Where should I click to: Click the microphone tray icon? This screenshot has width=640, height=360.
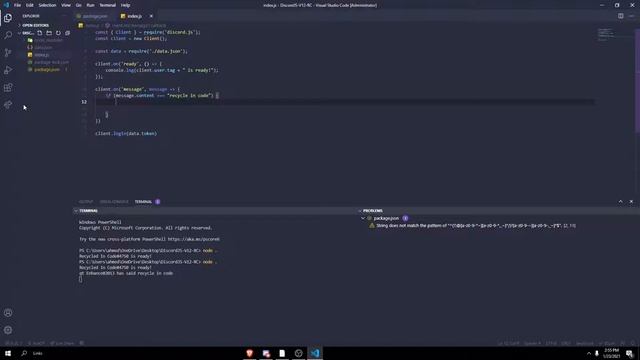pyautogui.click(x=597, y=353)
